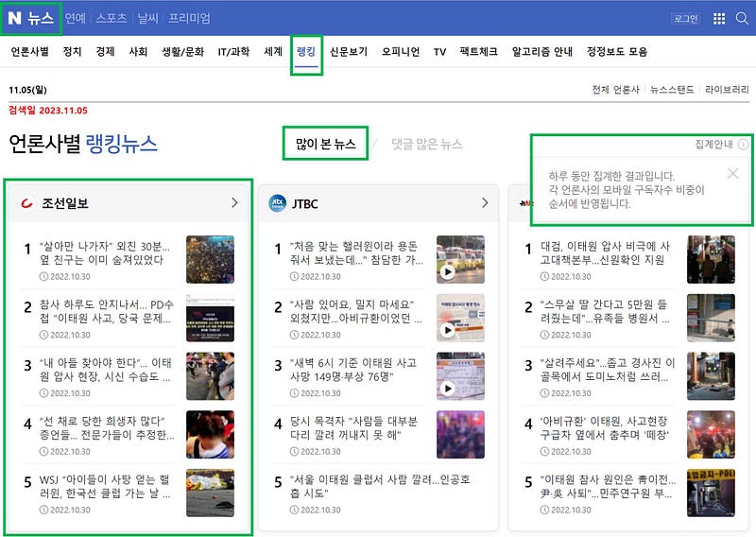The image size is (756, 537).
Task: Open the 팩트체크 menu item
Action: coord(478,52)
